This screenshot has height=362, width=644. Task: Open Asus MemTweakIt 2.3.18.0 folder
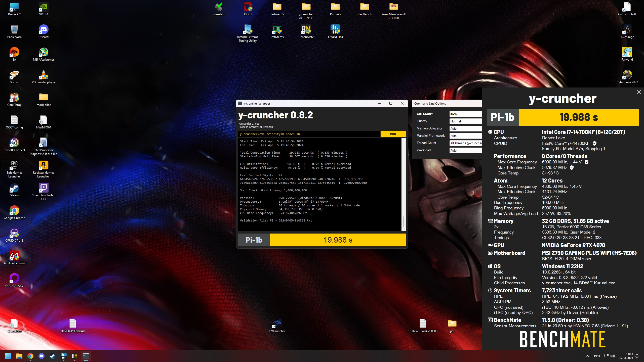point(393,11)
